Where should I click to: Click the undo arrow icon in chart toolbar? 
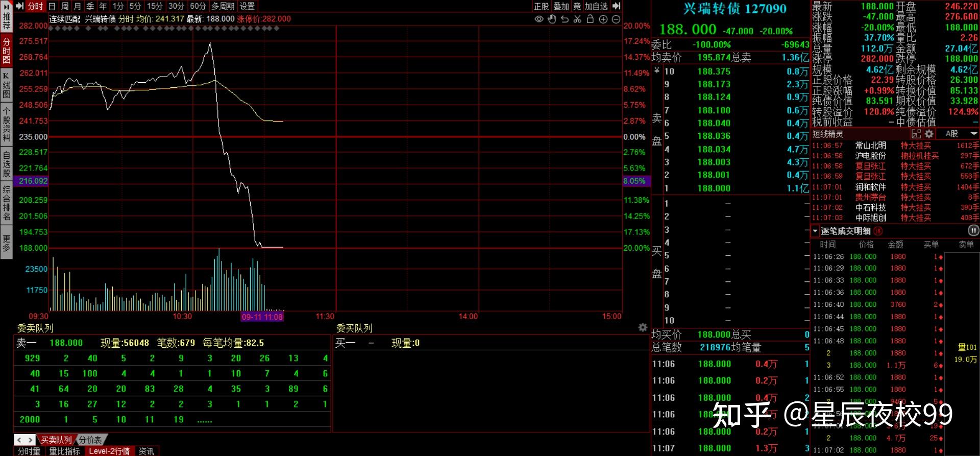565,19
